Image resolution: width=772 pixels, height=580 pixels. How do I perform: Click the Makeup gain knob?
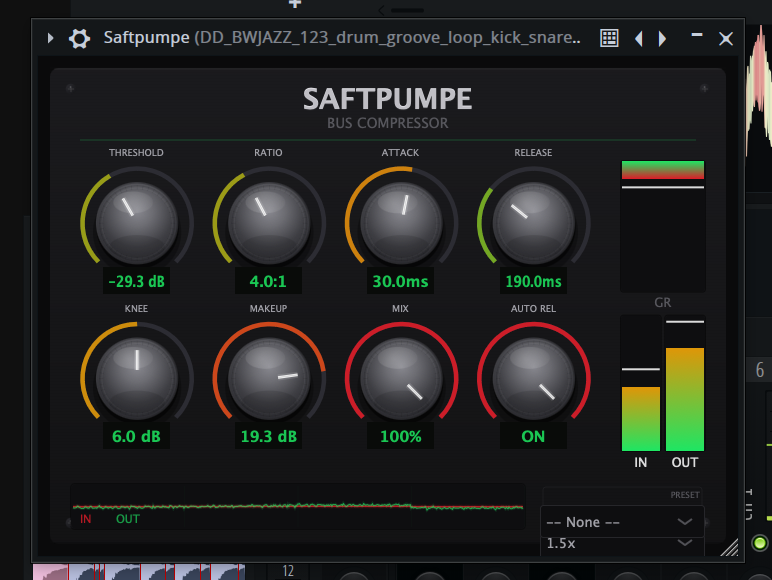269,378
